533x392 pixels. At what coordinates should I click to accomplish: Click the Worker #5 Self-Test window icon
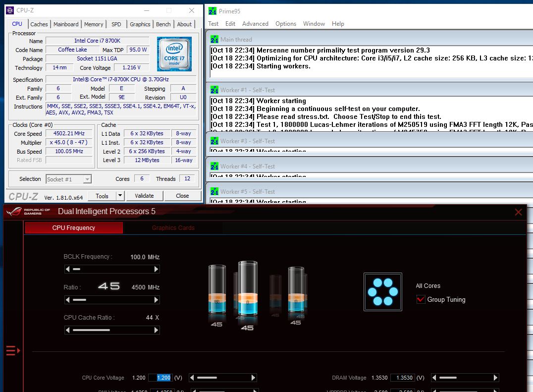pos(214,191)
